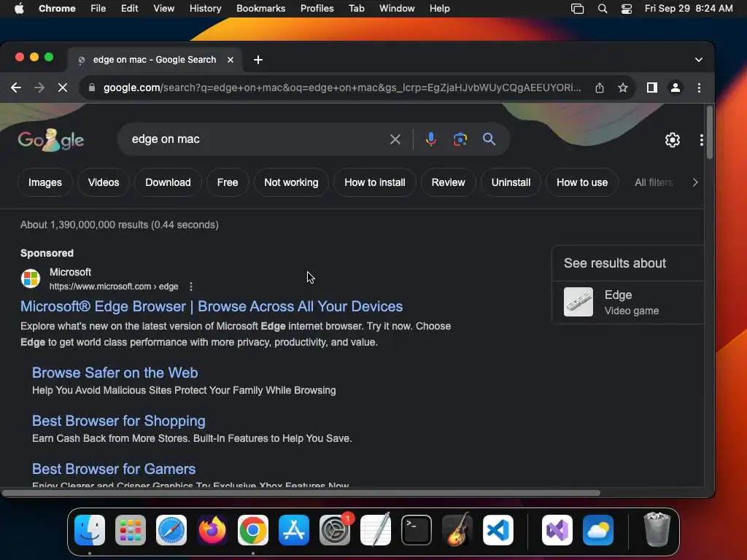
Task: Open Control Center in menu bar
Action: (626, 9)
